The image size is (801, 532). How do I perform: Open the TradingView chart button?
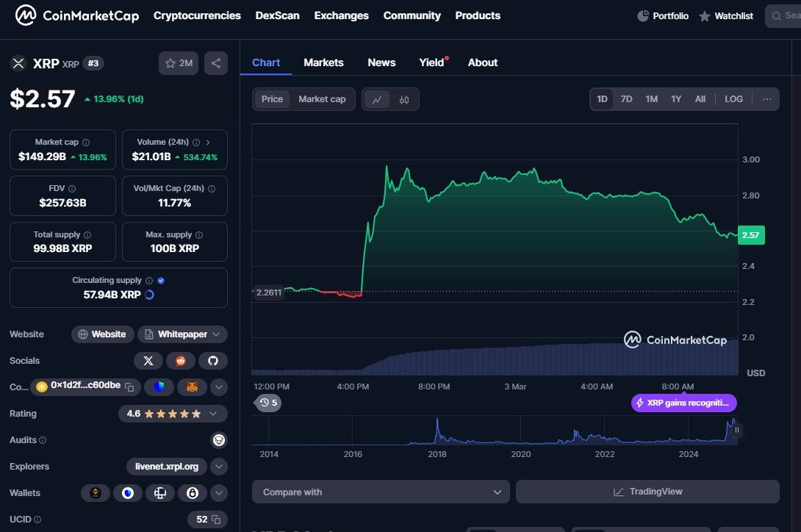647,492
